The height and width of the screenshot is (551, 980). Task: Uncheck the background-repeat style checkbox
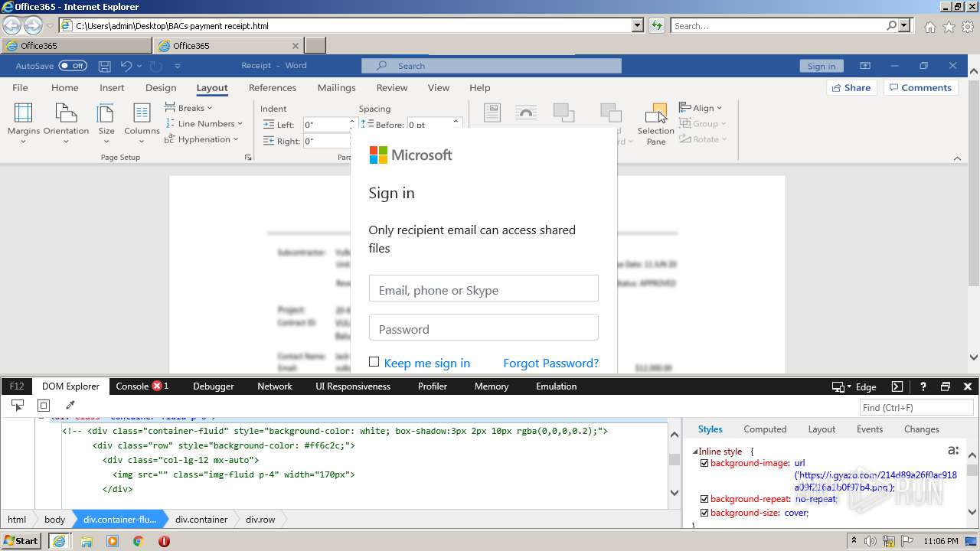704,499
